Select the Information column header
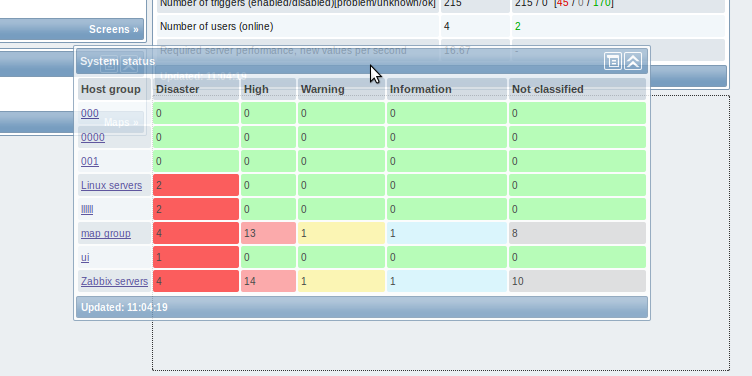Screen dimensions: 752x376 pyautogui.click(x=446, y=89)
